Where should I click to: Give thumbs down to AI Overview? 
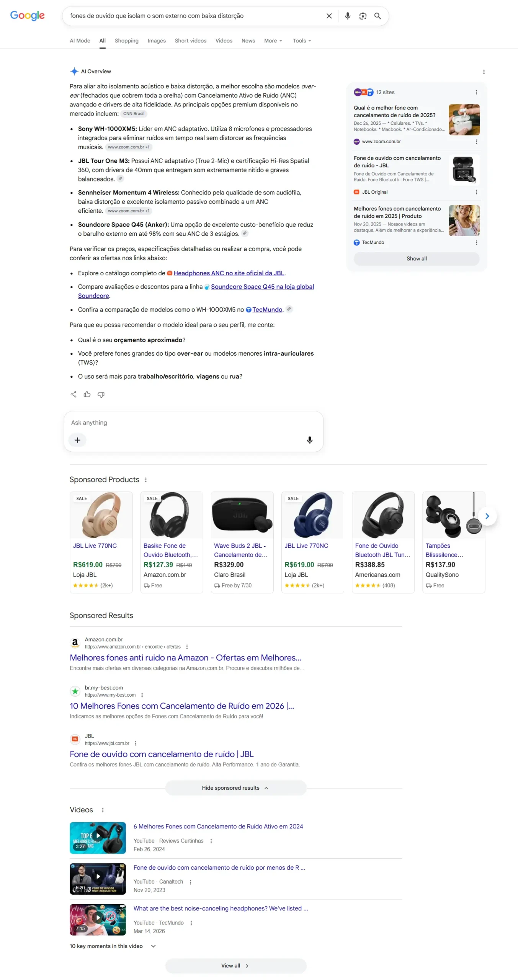coord(101,395)
